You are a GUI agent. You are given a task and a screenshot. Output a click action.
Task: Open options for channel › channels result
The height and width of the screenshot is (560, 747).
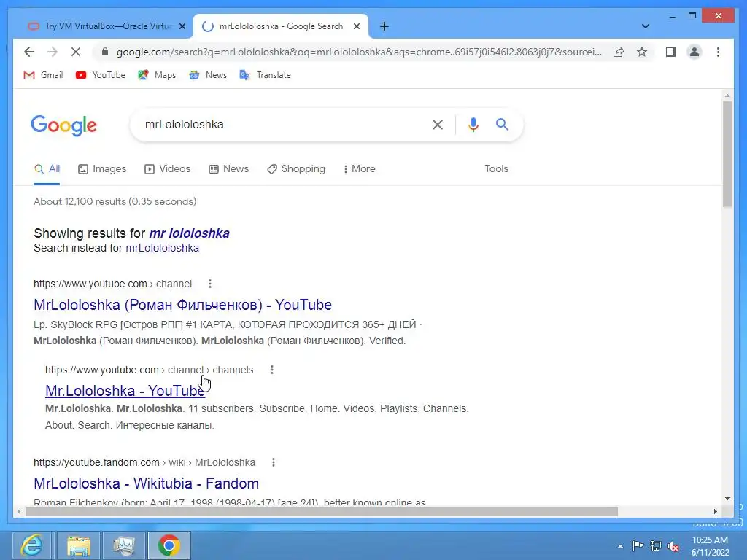(272, 370)
